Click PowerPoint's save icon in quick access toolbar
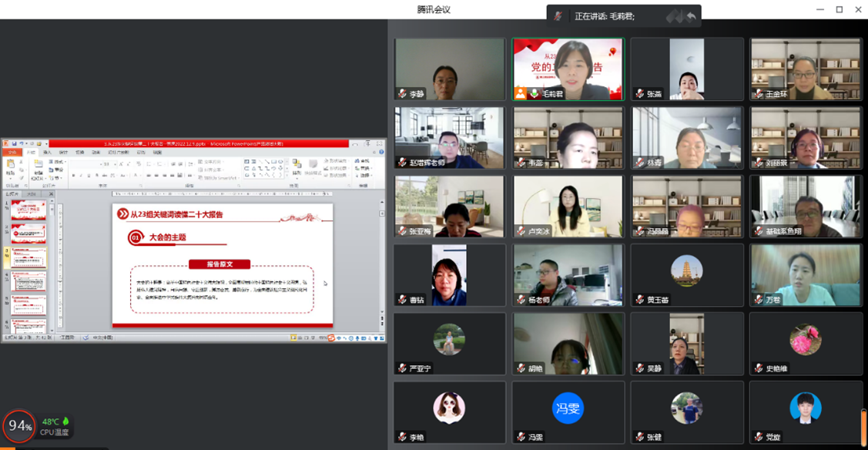 (x=15, y=143)
